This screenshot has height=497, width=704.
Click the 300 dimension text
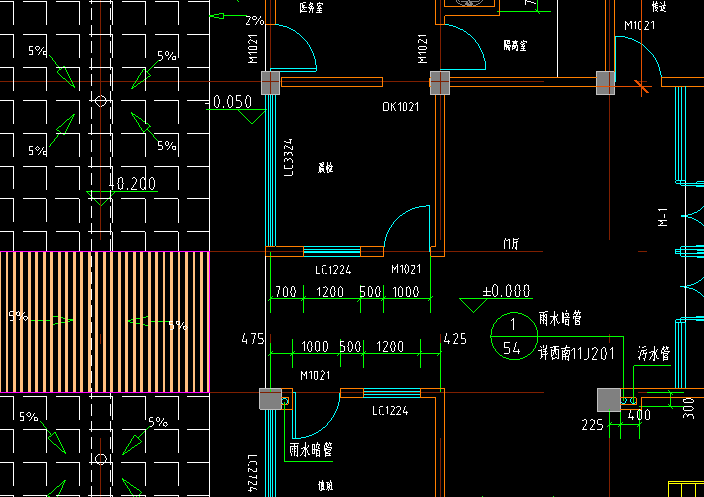point(688,408)
